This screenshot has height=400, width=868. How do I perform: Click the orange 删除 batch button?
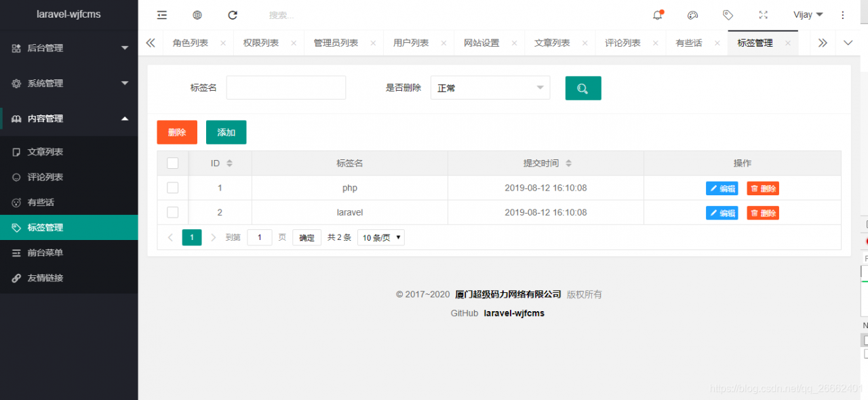177,132
